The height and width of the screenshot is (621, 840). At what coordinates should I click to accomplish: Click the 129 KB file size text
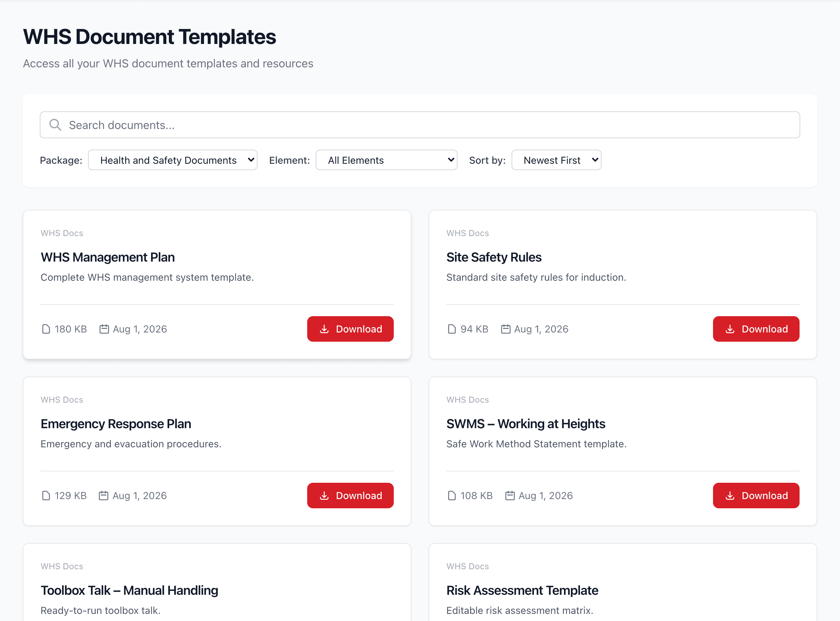(x=71, y=496)
